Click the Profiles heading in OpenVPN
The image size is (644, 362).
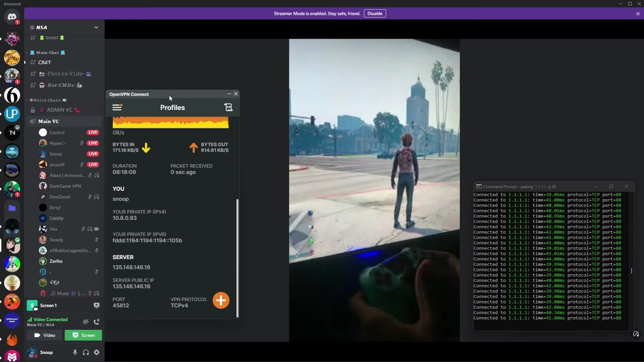pos(173,108)
